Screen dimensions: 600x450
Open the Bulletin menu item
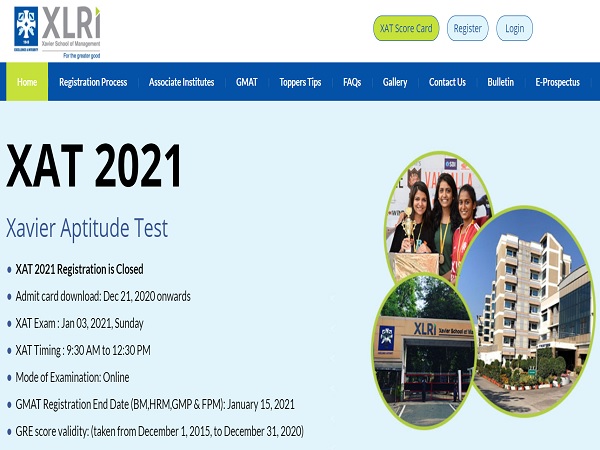[x=501, y=82]
